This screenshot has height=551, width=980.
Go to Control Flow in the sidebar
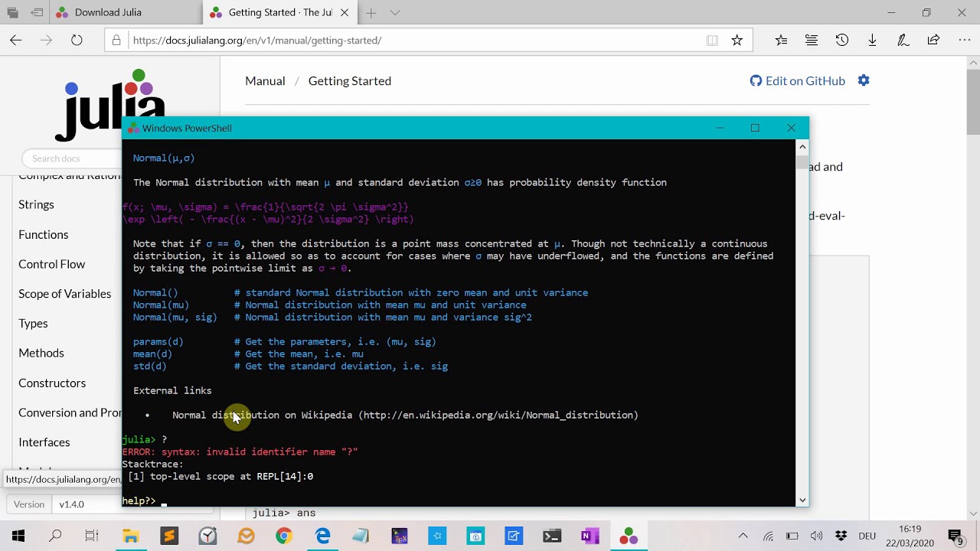point(51,264)
